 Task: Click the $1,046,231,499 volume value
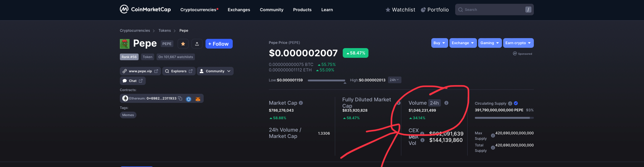tap(422, 110)
